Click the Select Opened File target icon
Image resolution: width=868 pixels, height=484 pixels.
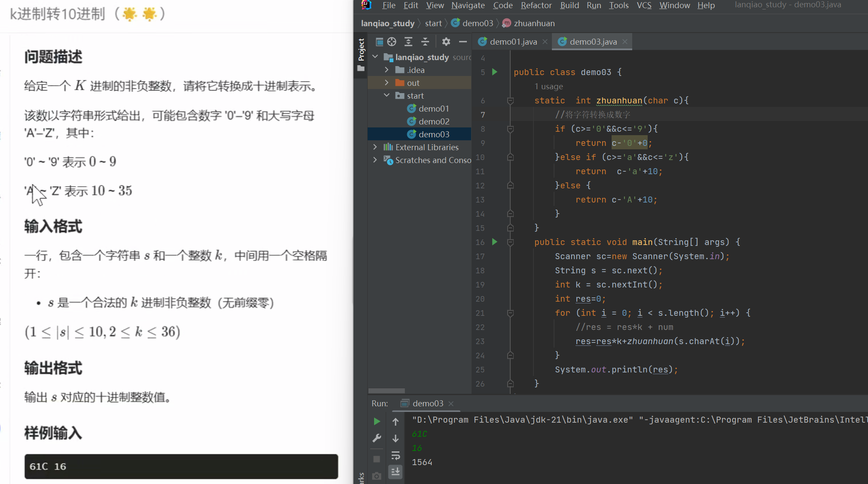[392, 42]
